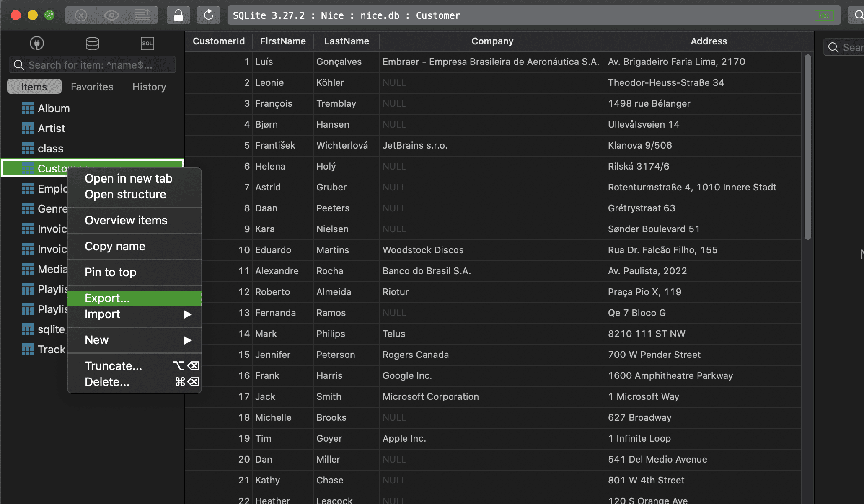
Task: Expand the Import submenu arrow
Action: point(188,314)
